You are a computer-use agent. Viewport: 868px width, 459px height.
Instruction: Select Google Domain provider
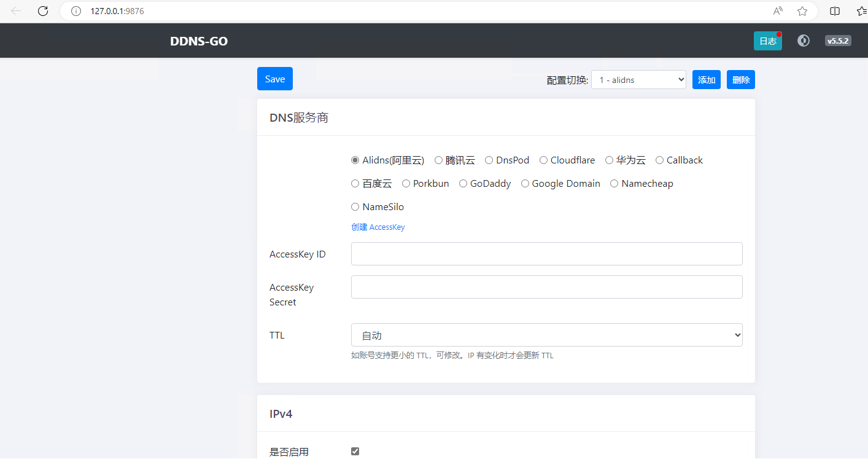point(525,184)
